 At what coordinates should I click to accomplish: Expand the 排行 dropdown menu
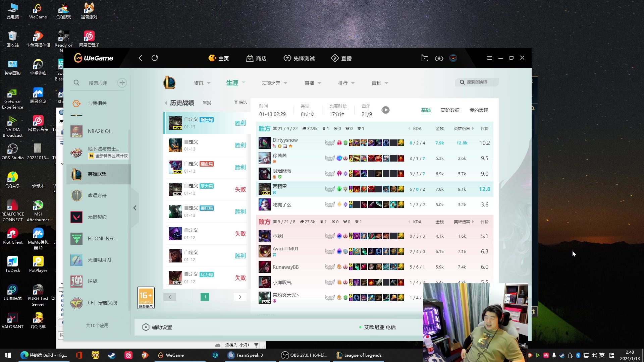click(346, 83)
